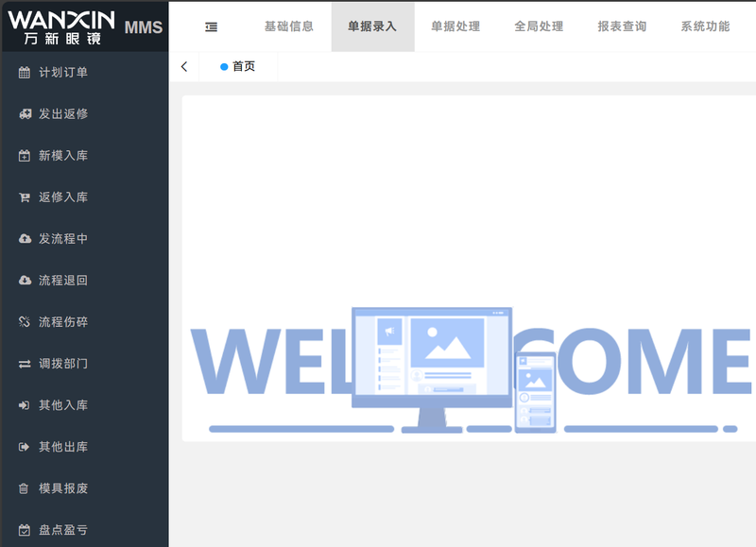The height and width of the screenshot is (547, 756).
Task: Open the 单据处理 top menu
Action: 455,26
